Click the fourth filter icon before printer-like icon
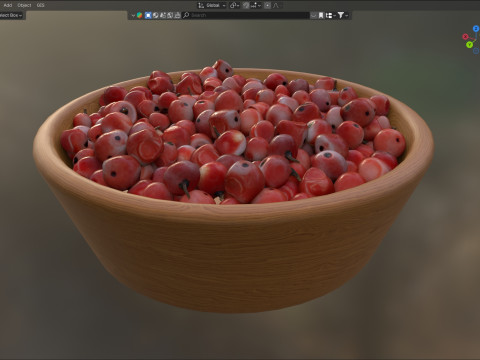This screenshot has height=360, width=480. pyautogui.click(x=170, y=15)
